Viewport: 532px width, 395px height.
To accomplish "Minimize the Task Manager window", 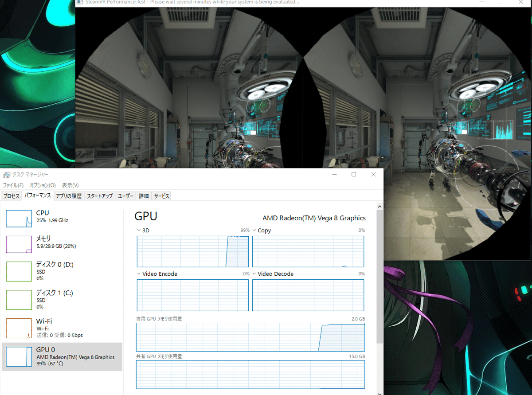I will pyautogui.click(x=333, y=175).
